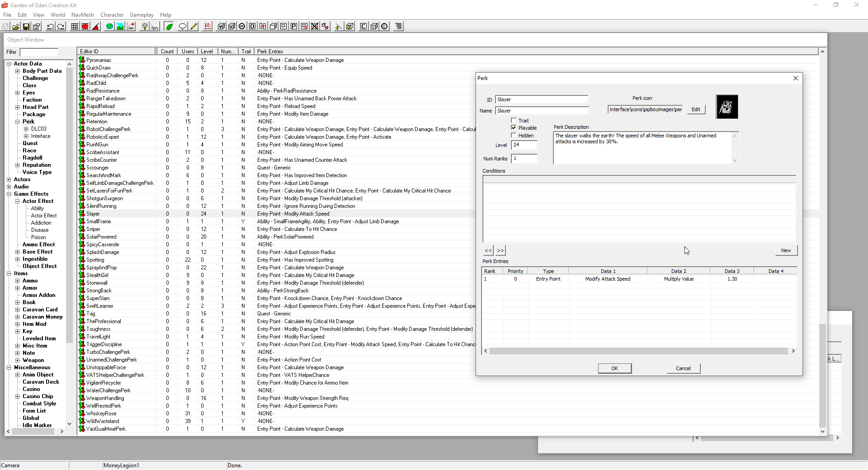Toggle the light bulb toolbar icon
The width and height of the screenshot is (868, 470).
[x=145, y=27]
